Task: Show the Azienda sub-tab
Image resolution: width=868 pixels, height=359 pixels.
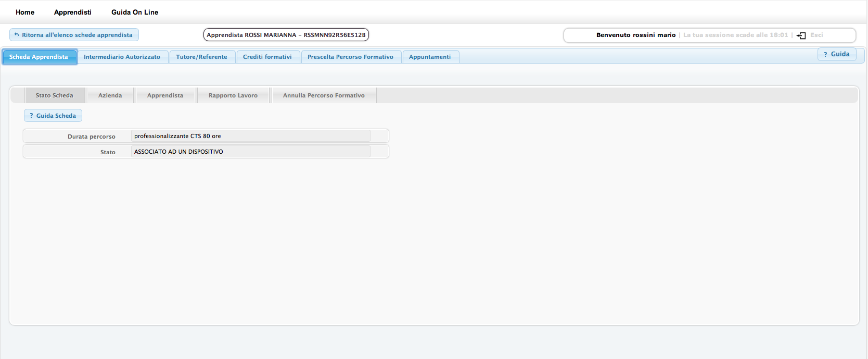Action: (110, 95)
